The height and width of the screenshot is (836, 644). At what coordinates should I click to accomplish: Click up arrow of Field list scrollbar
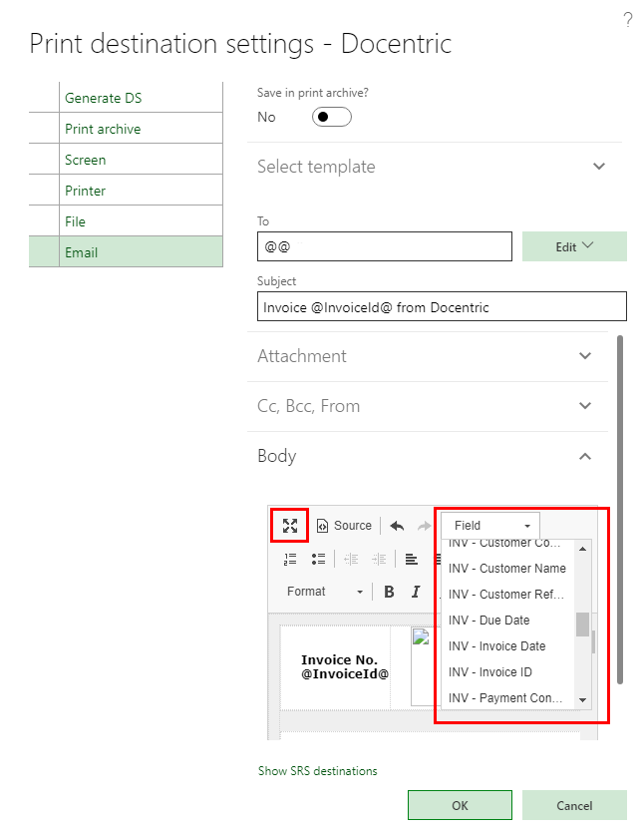tap(583, 549)
